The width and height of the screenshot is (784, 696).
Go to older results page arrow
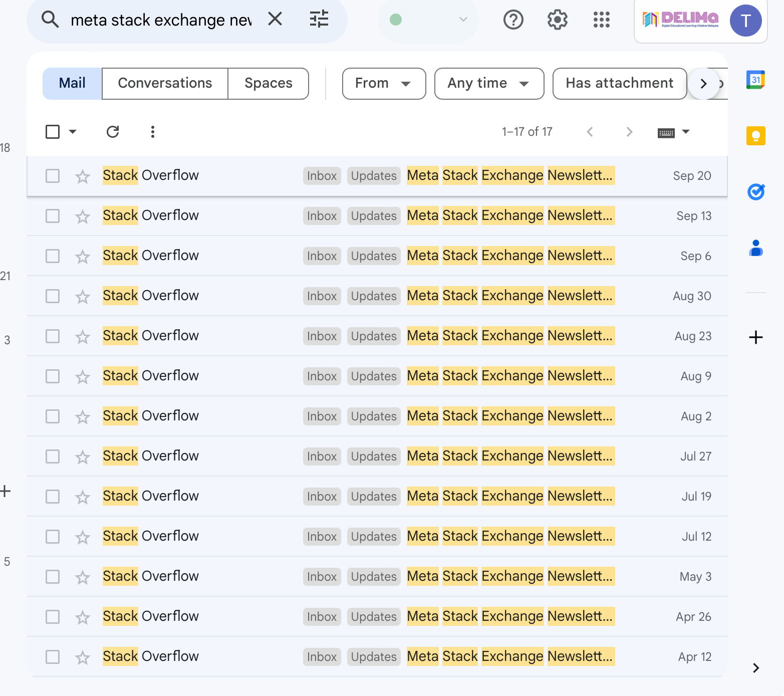[x=629, y=132]
